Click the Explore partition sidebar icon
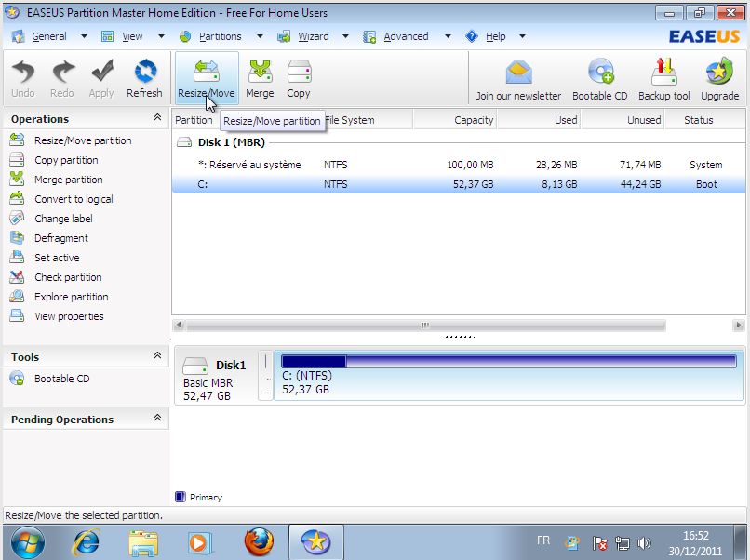Viewport: 750px width, 560px height. (x=17, y=297)
